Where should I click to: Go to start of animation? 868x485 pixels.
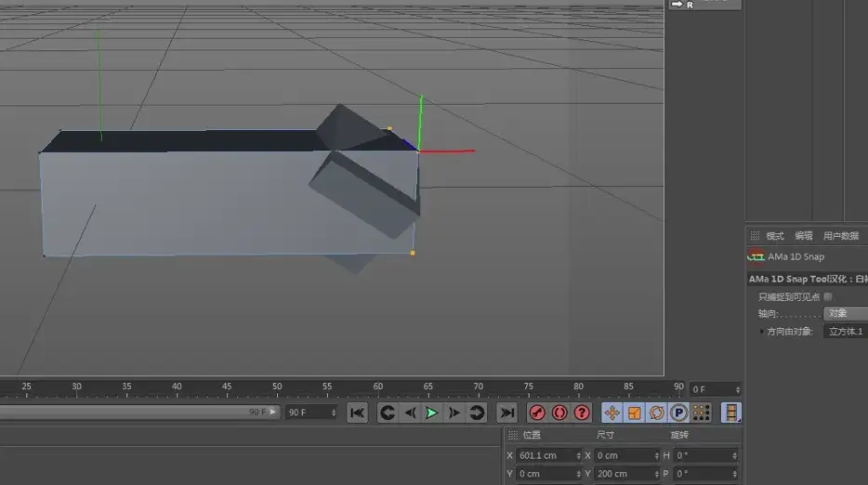click(x=357, y=413)
